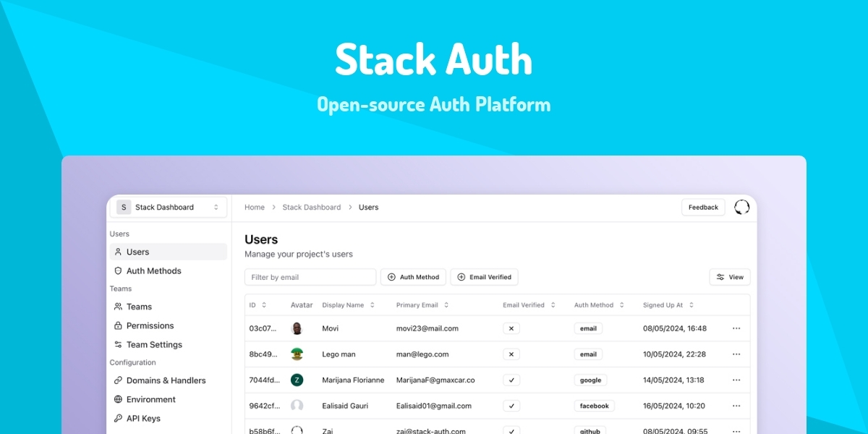Open API Keys in the sidebar
Viewport: 868px width, 434px height.
[x=168, y=418]
